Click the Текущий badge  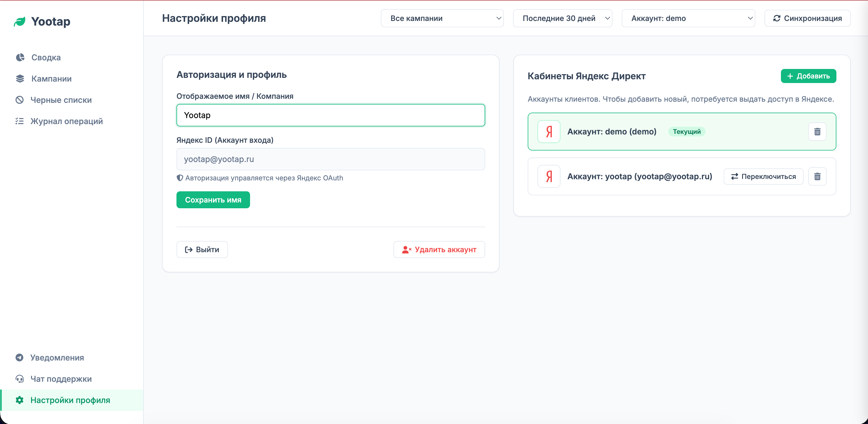(x=686, y=131)
